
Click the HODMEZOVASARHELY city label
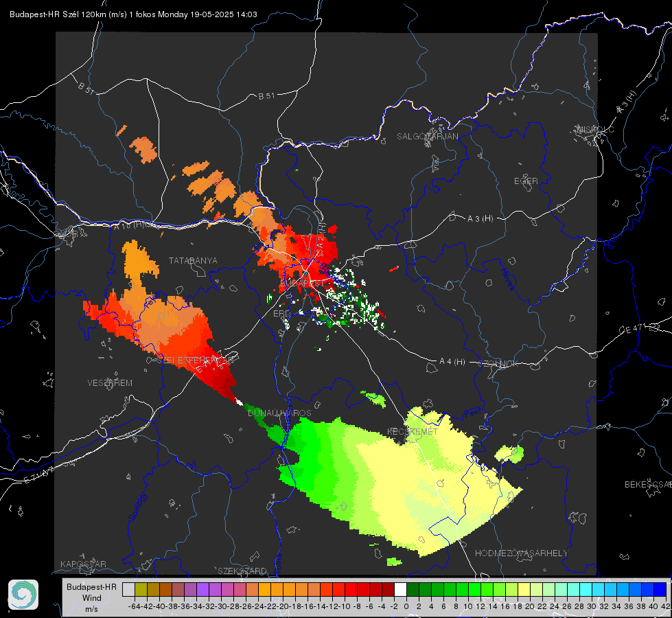point(521,553)
